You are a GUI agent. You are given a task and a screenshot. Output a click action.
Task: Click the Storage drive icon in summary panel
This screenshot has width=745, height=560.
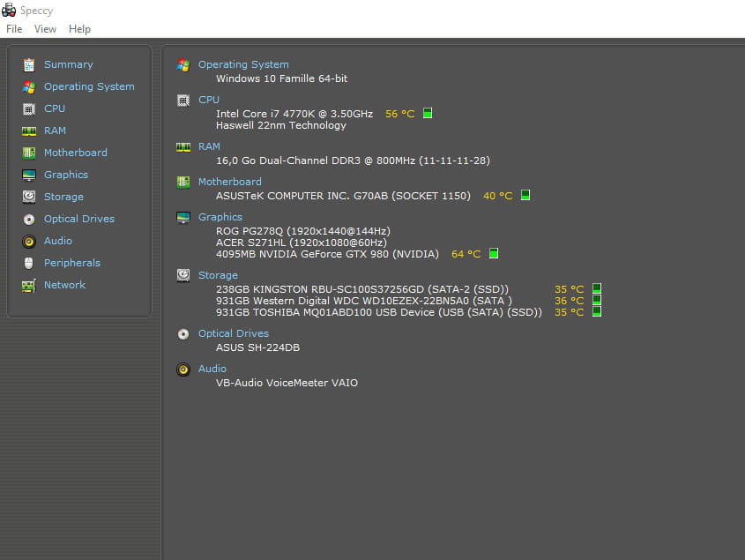pos(183,275)
